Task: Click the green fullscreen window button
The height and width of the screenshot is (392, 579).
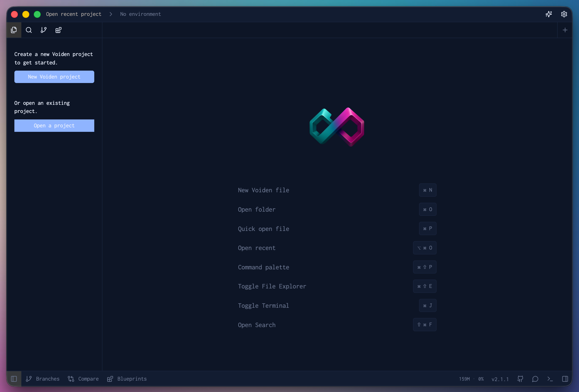Action: (37, 14)
